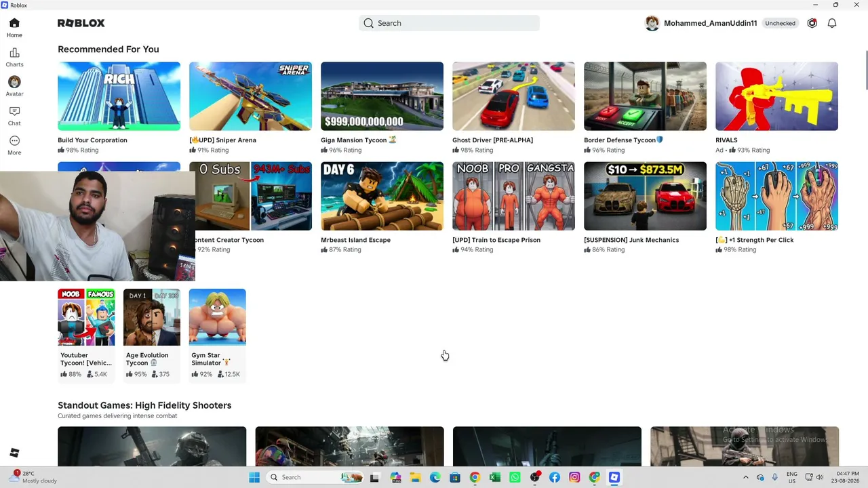Select the Youtuber Tycoon game thumbnail
The width and height of the screenshot is (868, 488).
tap(86, 317)
